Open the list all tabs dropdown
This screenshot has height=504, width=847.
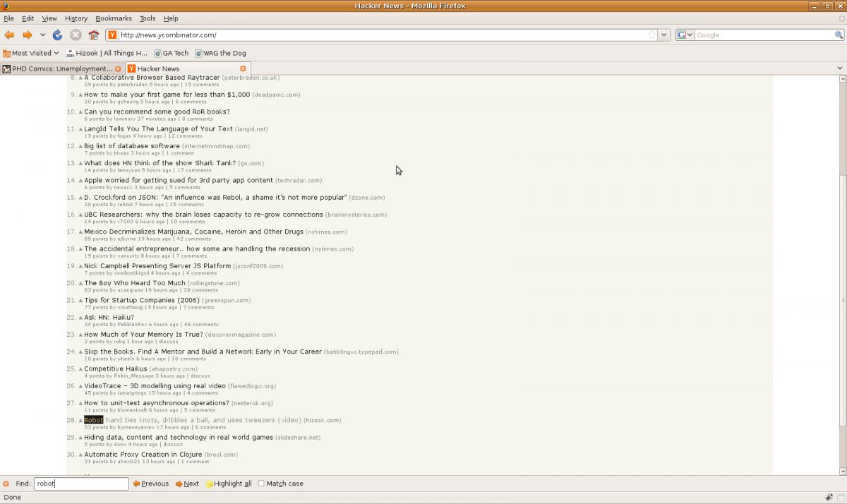click(x=839, y=68)
